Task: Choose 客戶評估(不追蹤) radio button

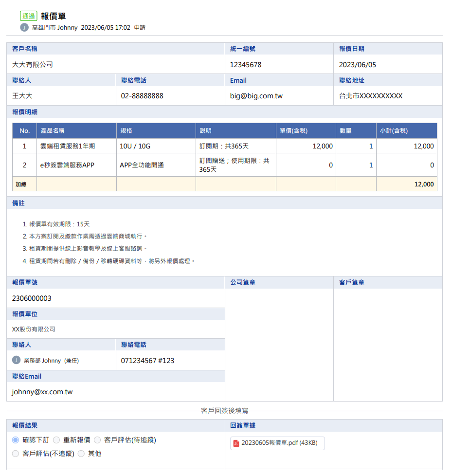Action: (x=16, y=454)
